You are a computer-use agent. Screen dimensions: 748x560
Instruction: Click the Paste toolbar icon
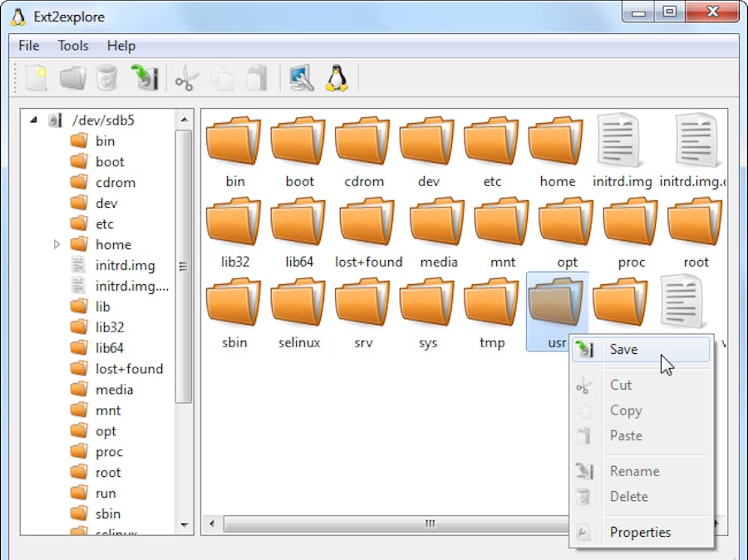(x=255, y=77)
